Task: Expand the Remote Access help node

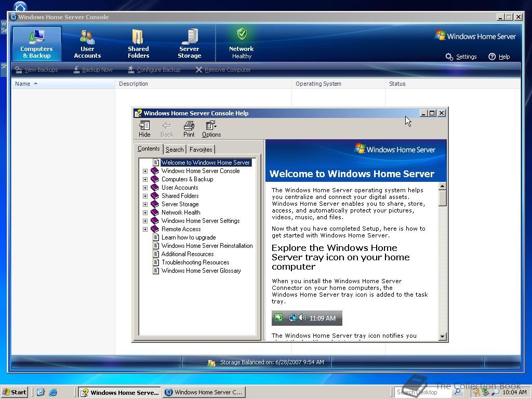Action: point(145,229)
